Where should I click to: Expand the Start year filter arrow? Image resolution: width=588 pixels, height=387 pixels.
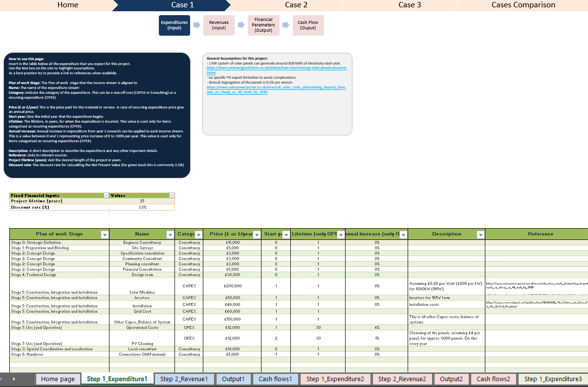coord(286,235)
